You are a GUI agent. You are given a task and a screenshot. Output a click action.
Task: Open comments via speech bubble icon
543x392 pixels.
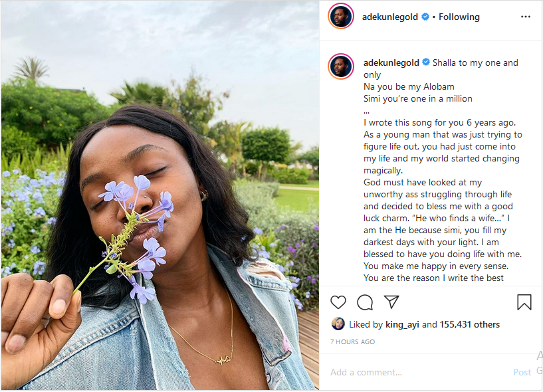[365, 302]
